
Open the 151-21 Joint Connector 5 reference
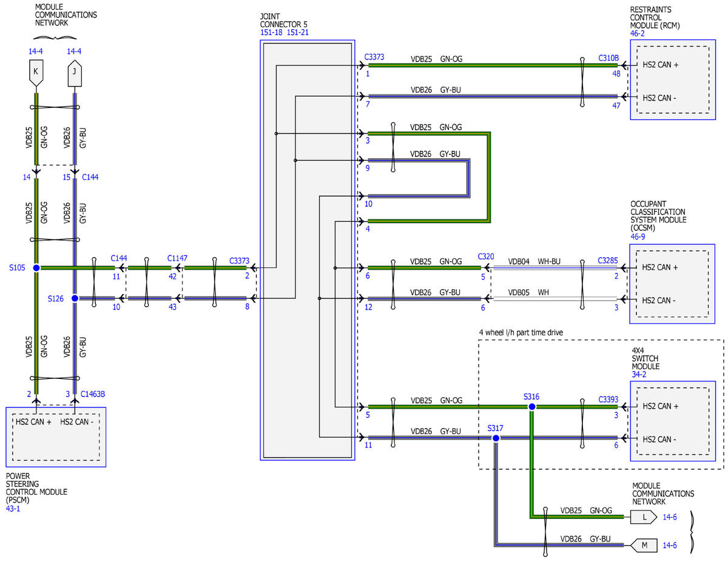click(298, 33)
